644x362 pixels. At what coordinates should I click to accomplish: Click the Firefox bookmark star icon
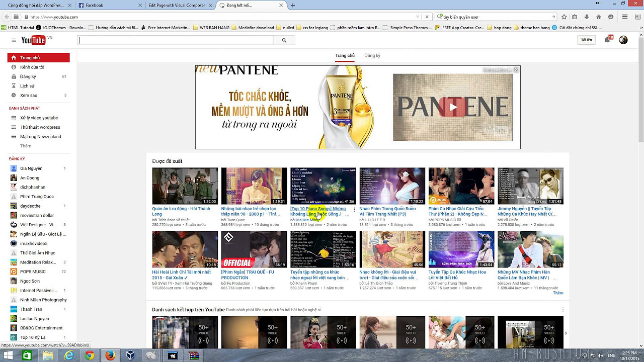point(564,17)
